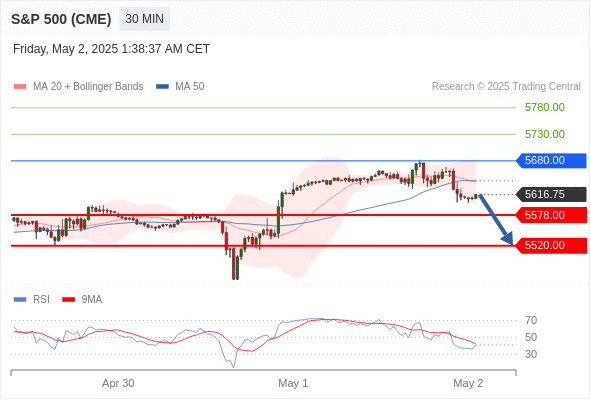Viewport: 590px width, 400px height.
Task: Click the RSI 70 level label
Action: point(531,321)
